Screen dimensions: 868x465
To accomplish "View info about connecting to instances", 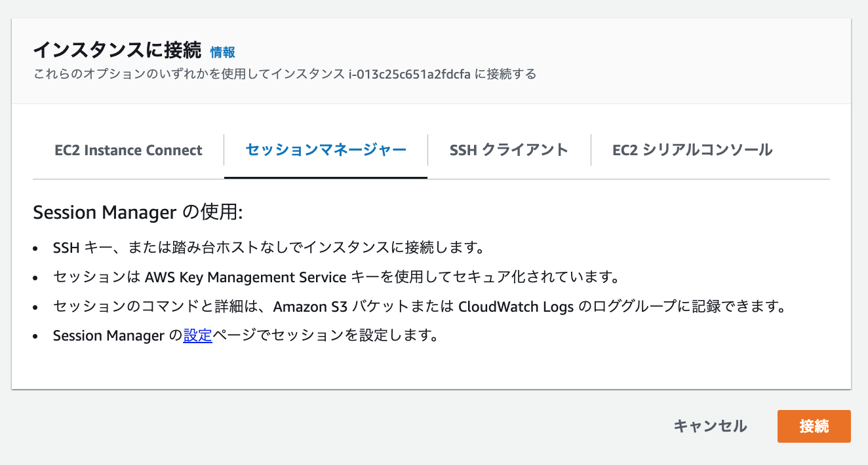I will [x=222, y=52].
